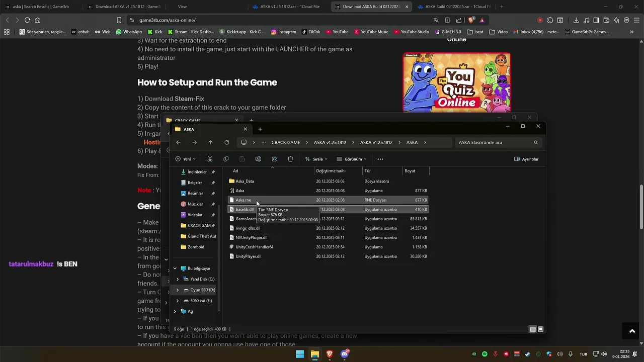Open browser downloads icon
This screenshot has height=362, width=644.
point(576,20)
